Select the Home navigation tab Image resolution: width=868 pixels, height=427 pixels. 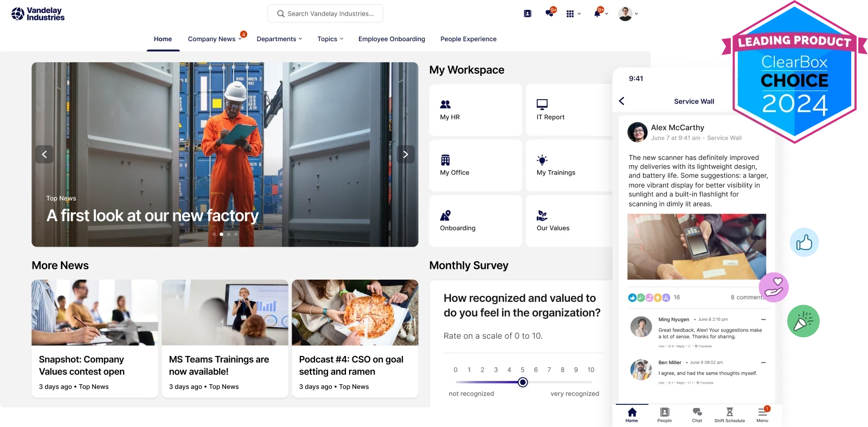(163, 39)
